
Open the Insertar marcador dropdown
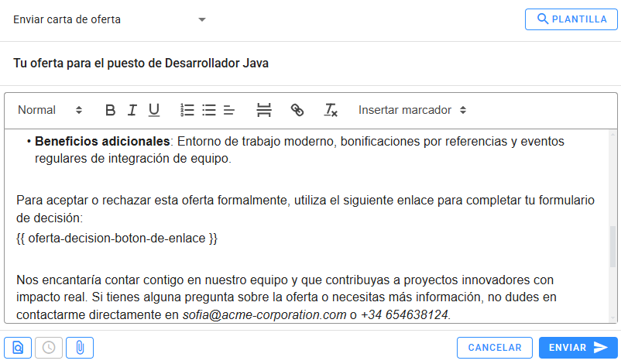(x=412, y=110)
